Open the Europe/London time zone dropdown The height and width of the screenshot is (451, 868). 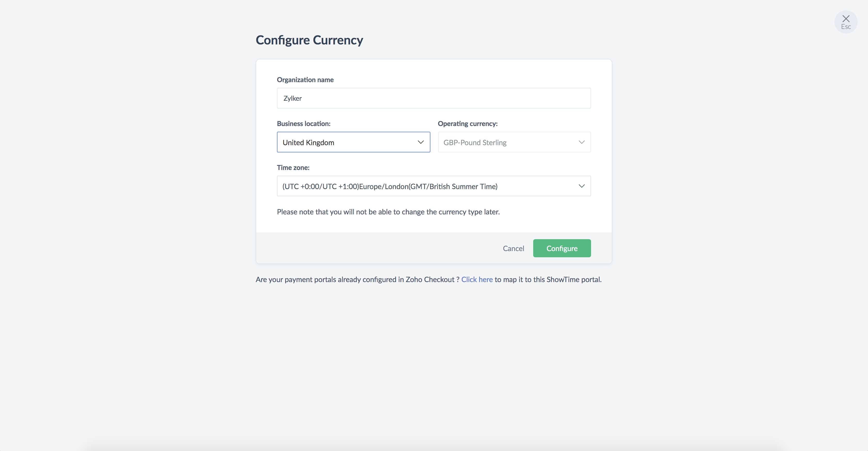click(434, 186)
